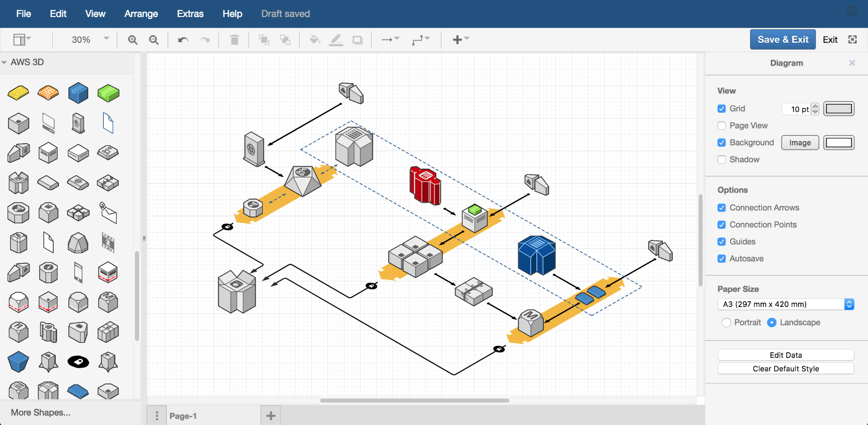The height and width of the screenshot is (425, 868).
Task: Select the Zoom In magnifier icon
Action: click(x=133, y=40)
